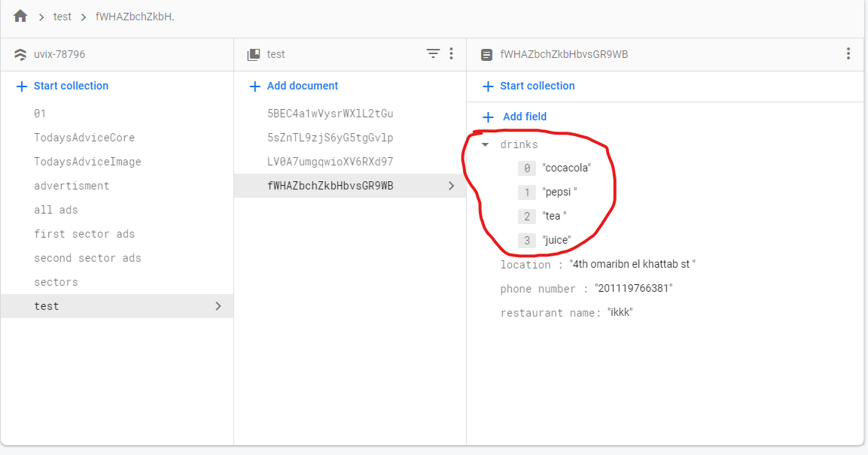
Task: Click array value "cocacola"
Action: (566, 168)
